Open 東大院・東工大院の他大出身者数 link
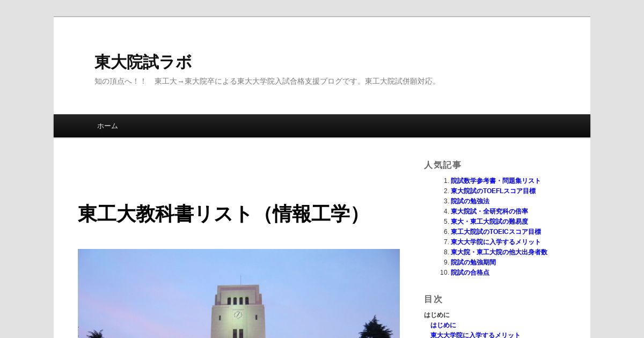This screenshot has height=338, width=644. (x=499, y=252)
